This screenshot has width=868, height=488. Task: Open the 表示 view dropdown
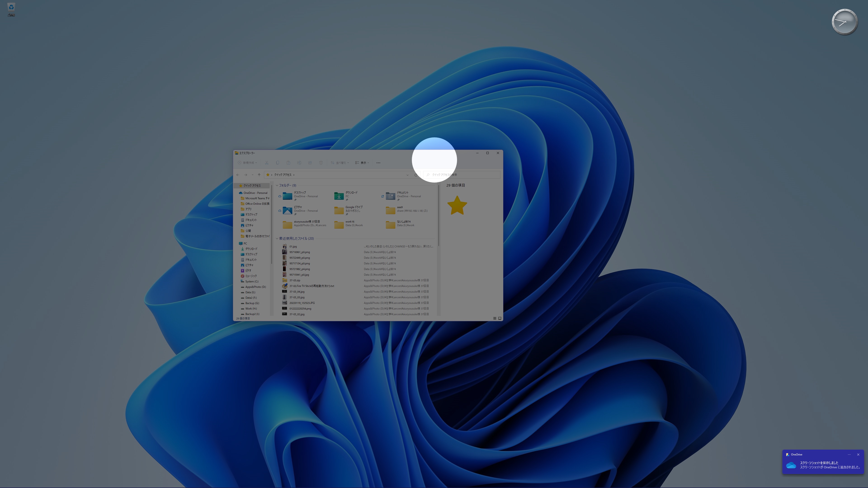tap(362, 163)
